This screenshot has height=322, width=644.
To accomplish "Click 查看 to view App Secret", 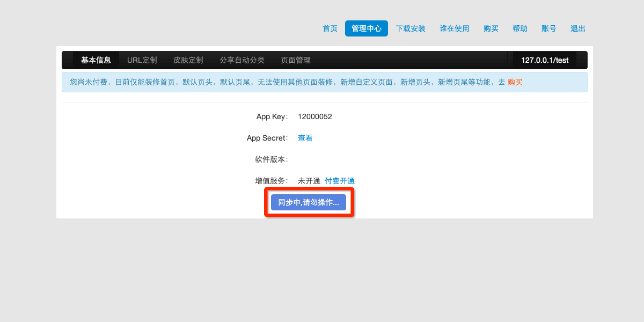I will [x=305, y=138].
